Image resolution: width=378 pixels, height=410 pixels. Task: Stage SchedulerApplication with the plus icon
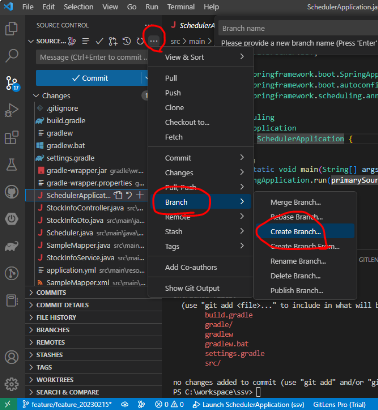pyautogui.click(x=140, y=195)
